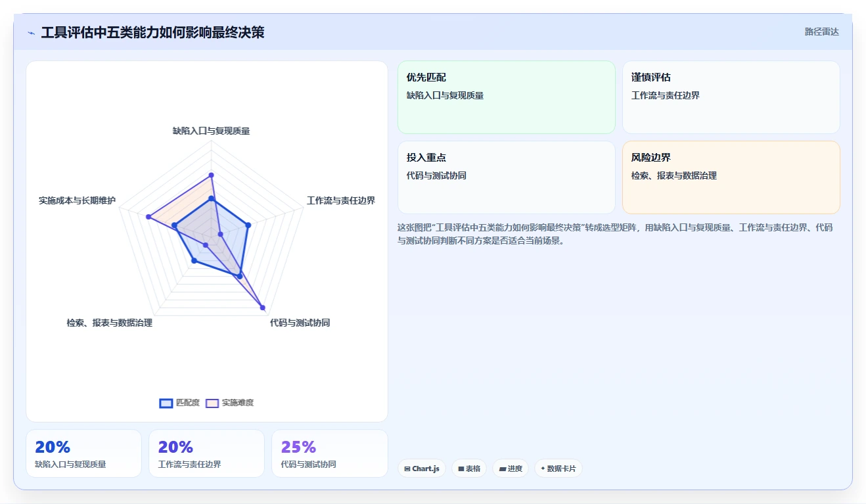Open the 风险边界 card
The image size is (866, 504).
pyautogui.click(x=731, y=177)
